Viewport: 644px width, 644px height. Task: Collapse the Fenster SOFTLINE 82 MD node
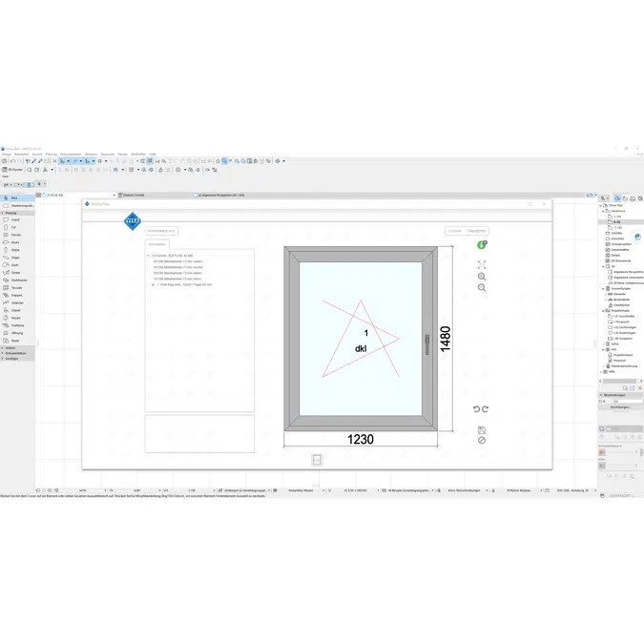pos(148,256)
